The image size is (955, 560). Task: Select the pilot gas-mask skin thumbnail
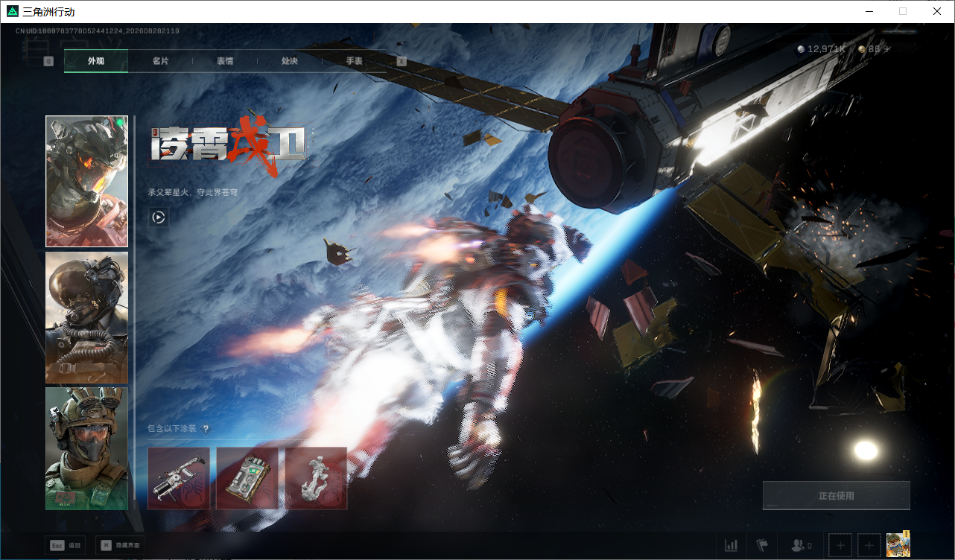tap(86, 317)
